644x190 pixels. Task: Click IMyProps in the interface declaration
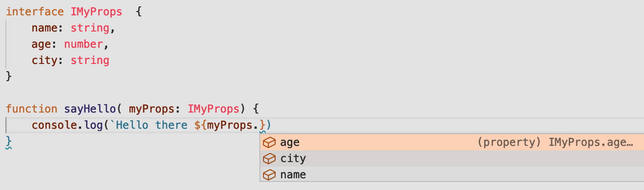coord(96,12)
